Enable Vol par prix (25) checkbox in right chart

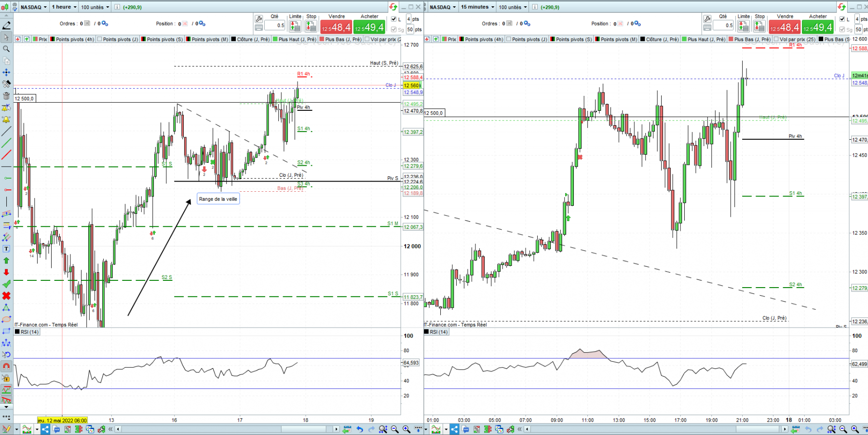(x=776, y=40)
